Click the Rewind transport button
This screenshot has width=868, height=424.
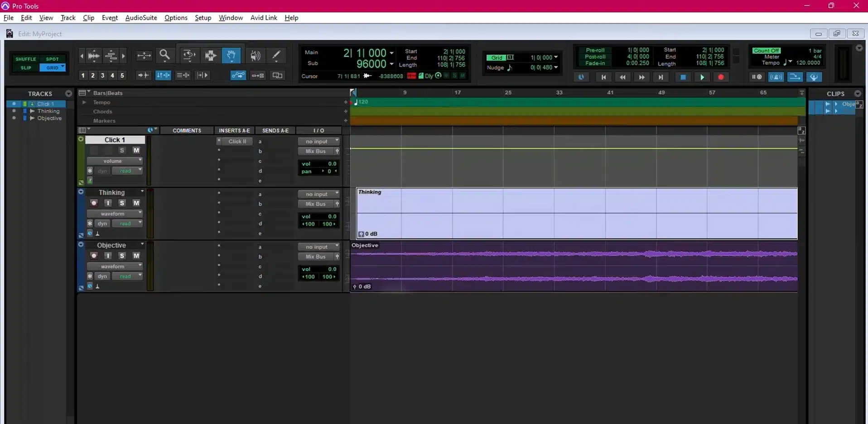click(622, 77)
